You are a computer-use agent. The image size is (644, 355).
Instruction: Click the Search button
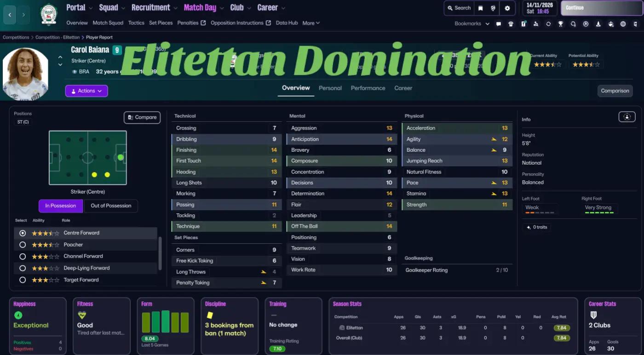[x=458, y=8]
